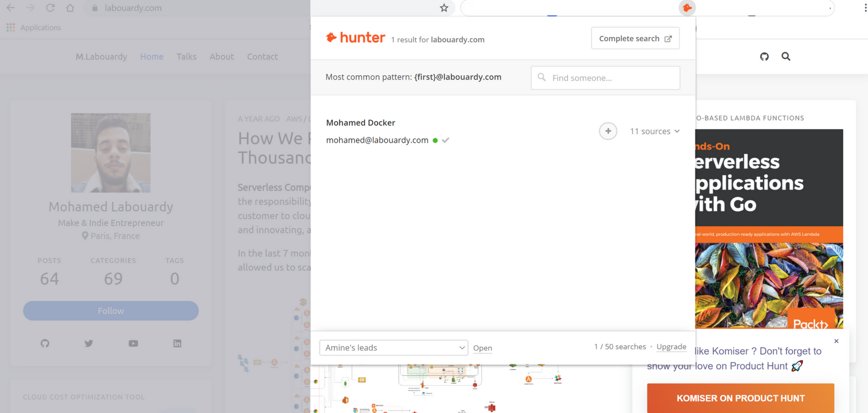The width and height of the screenshot is (868, 413).
Task: Click the Make & Indie Entrepreneur tagline
Action: coord(111,223)
